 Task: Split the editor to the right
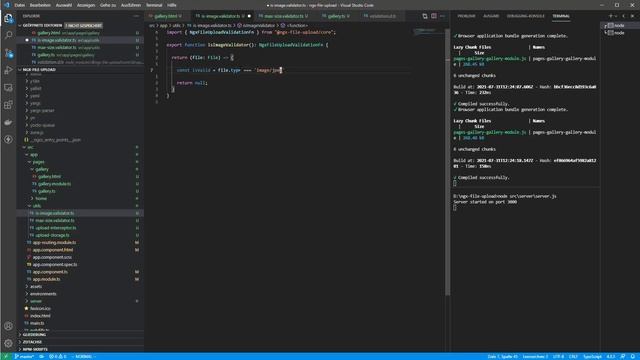point(433,16)
